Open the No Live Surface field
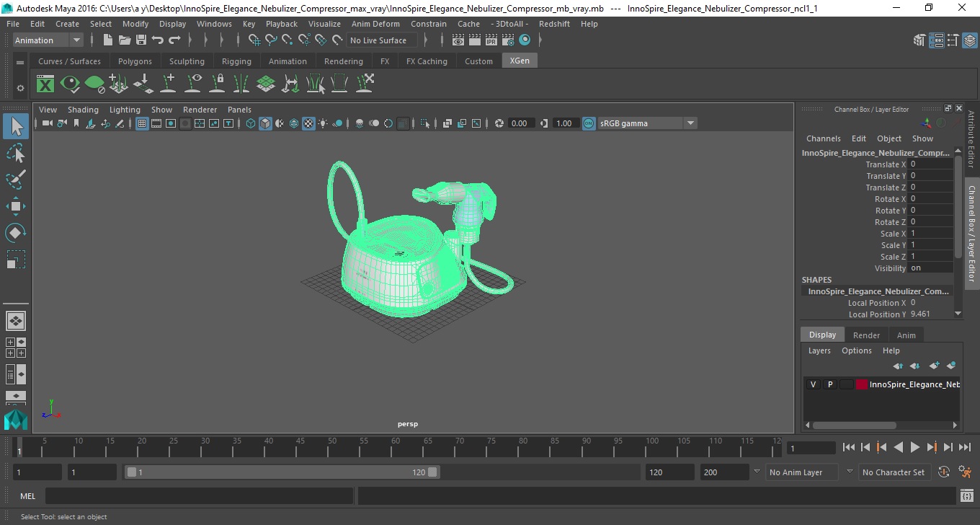This screenshot has width=980, height=525. click(382, 40)
